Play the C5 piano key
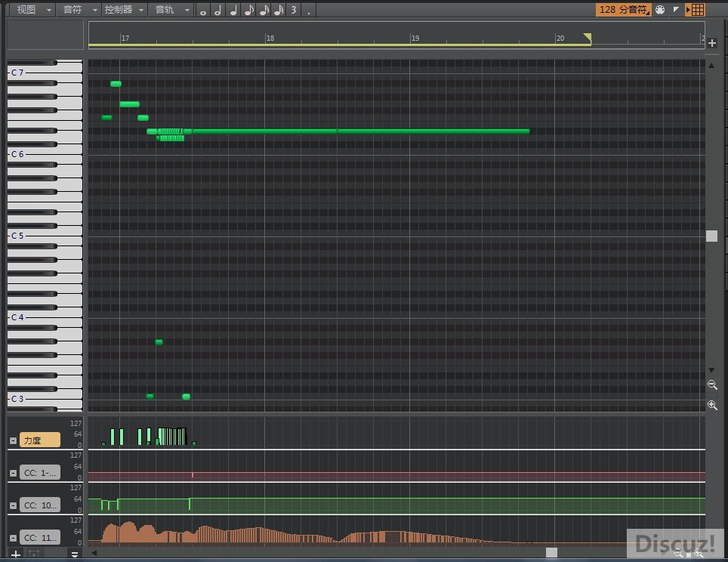This screenshot has width=728, height=562. point(45,236)
